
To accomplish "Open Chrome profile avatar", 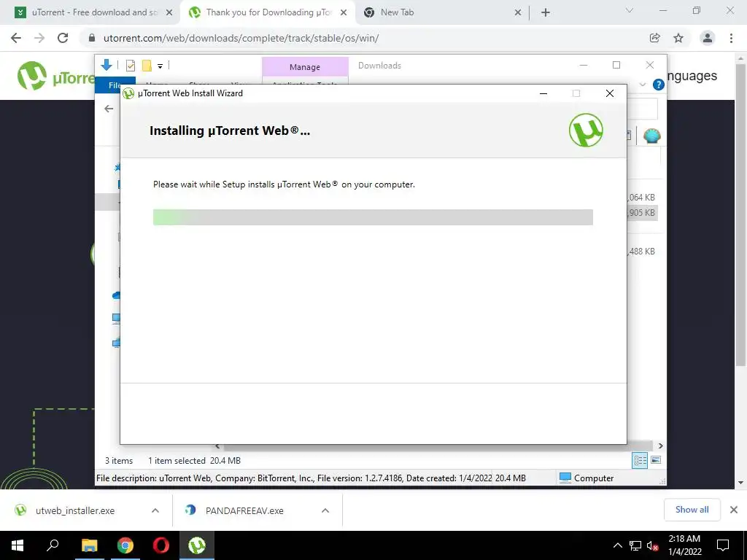I will click(x=708, y=38).
